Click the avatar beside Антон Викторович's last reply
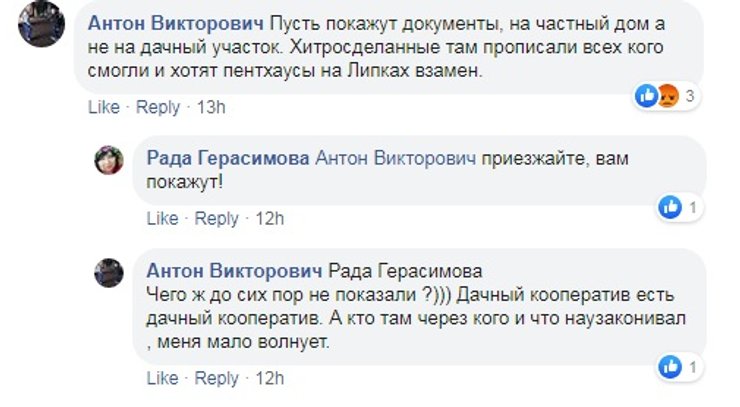The image size is (740, 407). tap(108, 271)
